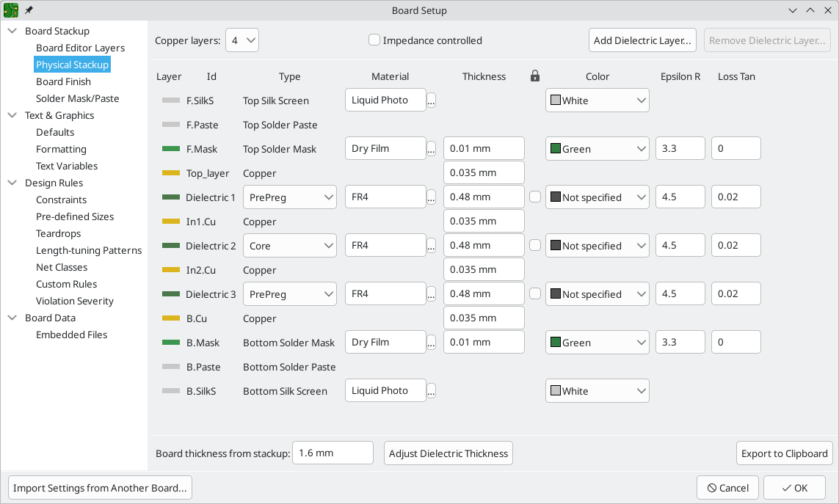Viewport: 839px width, 504px height.
Task: Open material picker for B.SilkS row
Action: pyautogui.click(x=432, y=391)
